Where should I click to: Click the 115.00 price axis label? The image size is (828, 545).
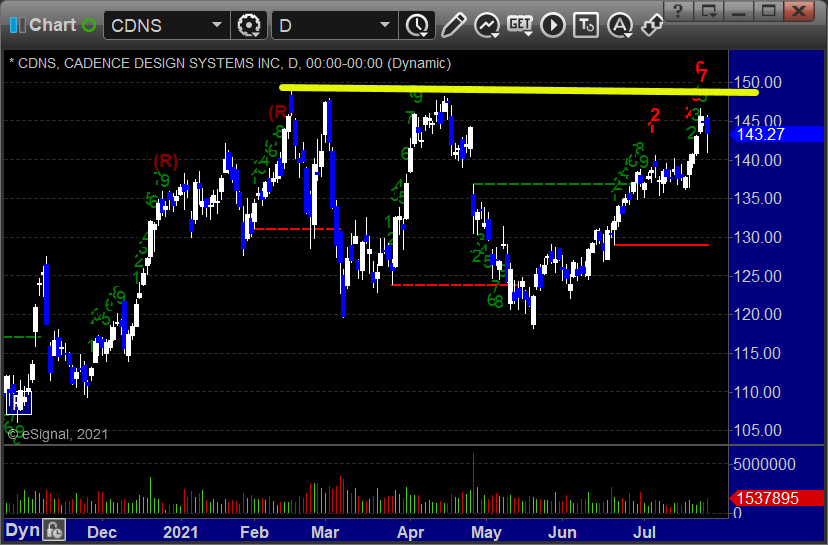coord(758,353)
